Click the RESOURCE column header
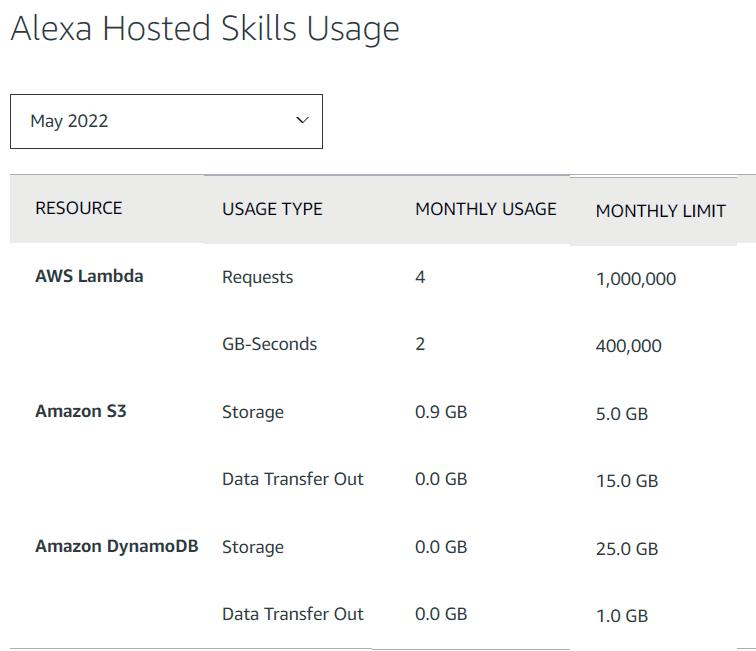This screenshot has width=756, height=651. [x=78, y=208]
